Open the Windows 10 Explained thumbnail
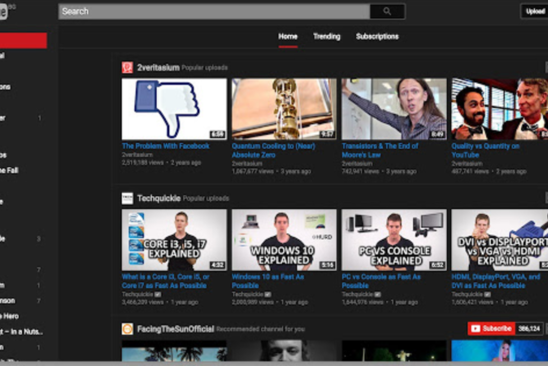The image size is (548, 366). pyautogui.click(x=284, y=240)
